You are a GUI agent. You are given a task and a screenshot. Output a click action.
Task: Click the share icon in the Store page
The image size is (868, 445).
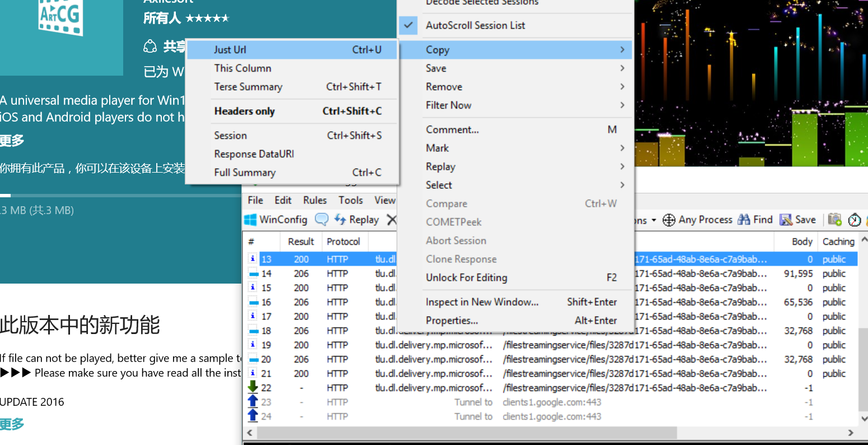tap(150, 47)
